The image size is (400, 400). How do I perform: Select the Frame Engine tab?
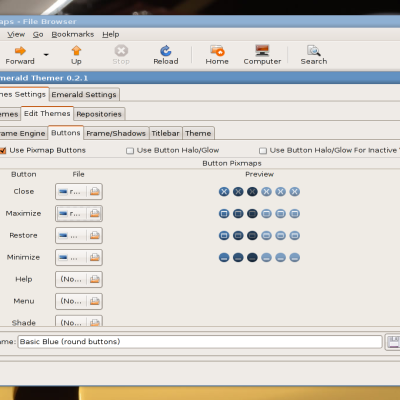point(23,133)
